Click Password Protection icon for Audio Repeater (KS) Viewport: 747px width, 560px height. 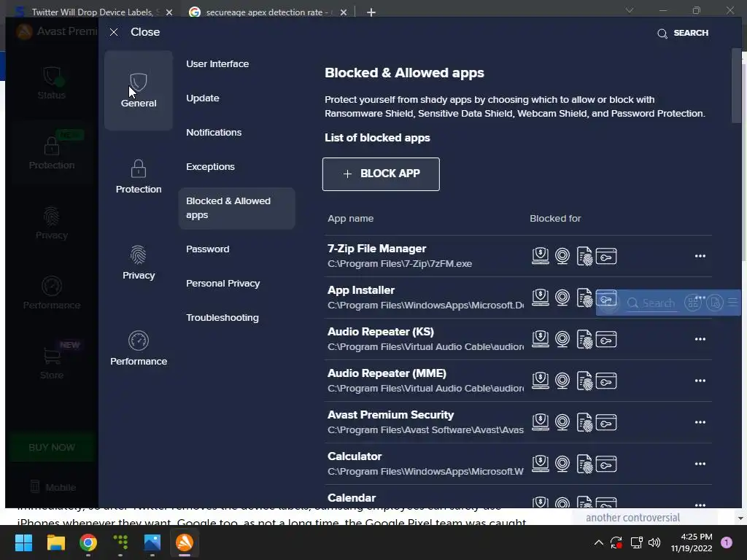(606, 339)
